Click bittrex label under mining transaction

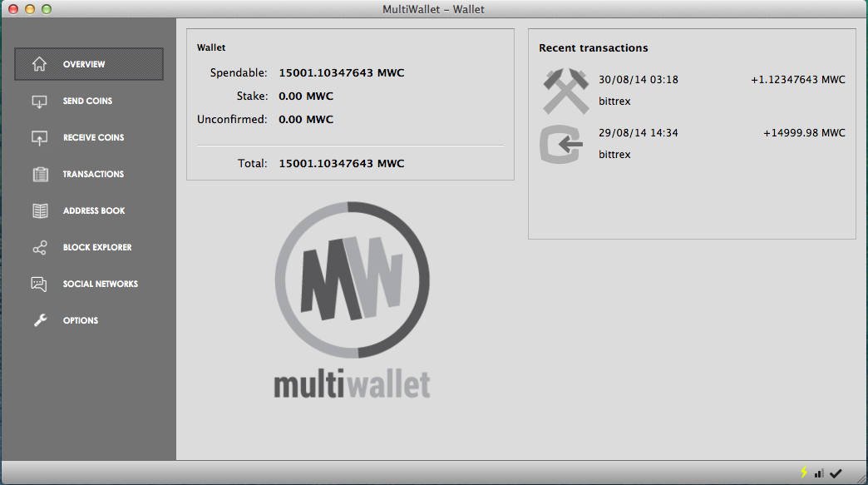[614, 101]
